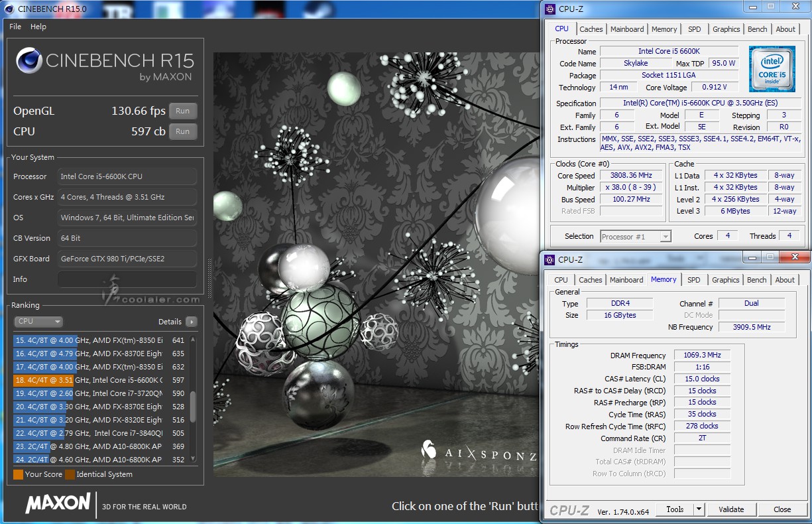Viewport: 812px width, 524px height.
Task: Click the icon of the upper CPU-Z window
Action: [550, 9]
